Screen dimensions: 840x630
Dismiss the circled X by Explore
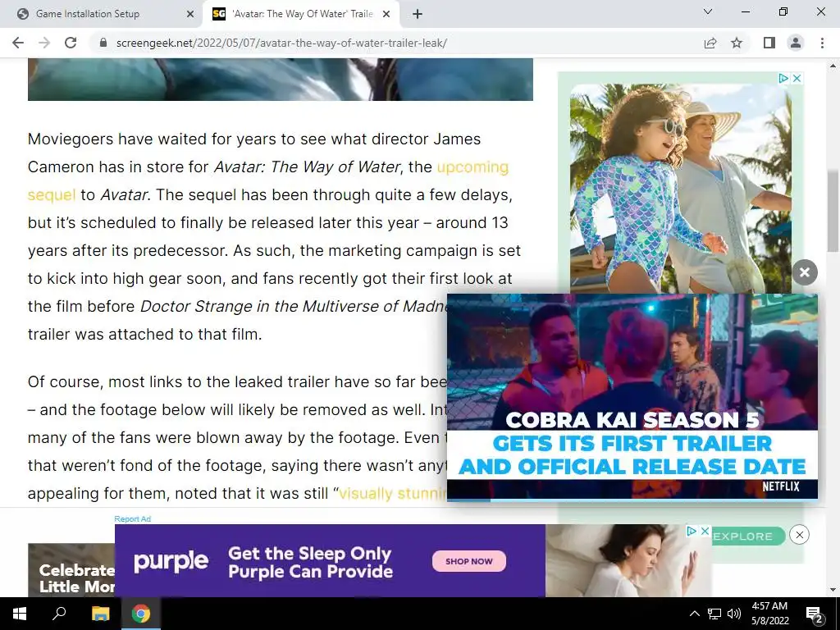click(799, 535)
